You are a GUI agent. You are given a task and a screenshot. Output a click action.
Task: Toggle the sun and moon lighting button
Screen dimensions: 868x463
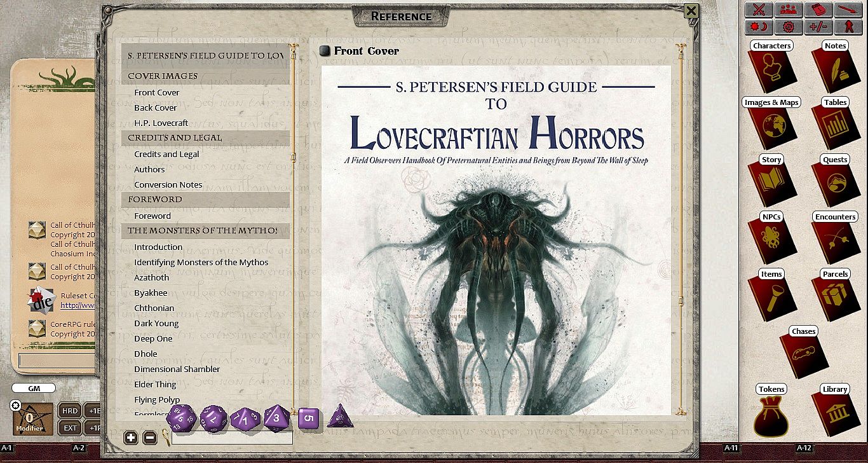coord(758,27)
